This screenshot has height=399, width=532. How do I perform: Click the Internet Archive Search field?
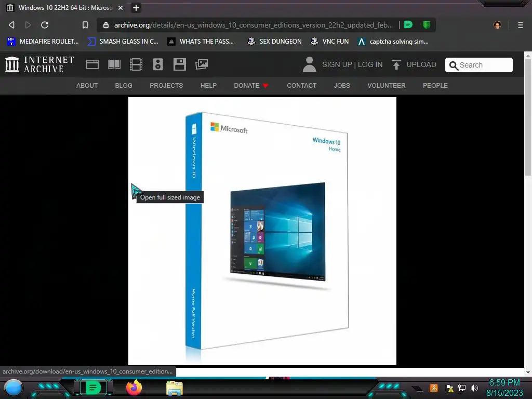coord(478,65)
